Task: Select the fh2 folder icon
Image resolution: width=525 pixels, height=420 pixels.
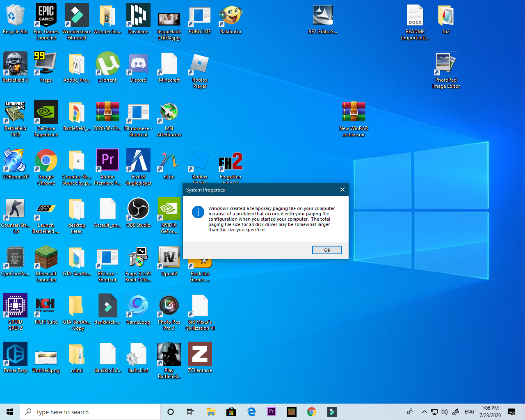Action: pos(446,19)
